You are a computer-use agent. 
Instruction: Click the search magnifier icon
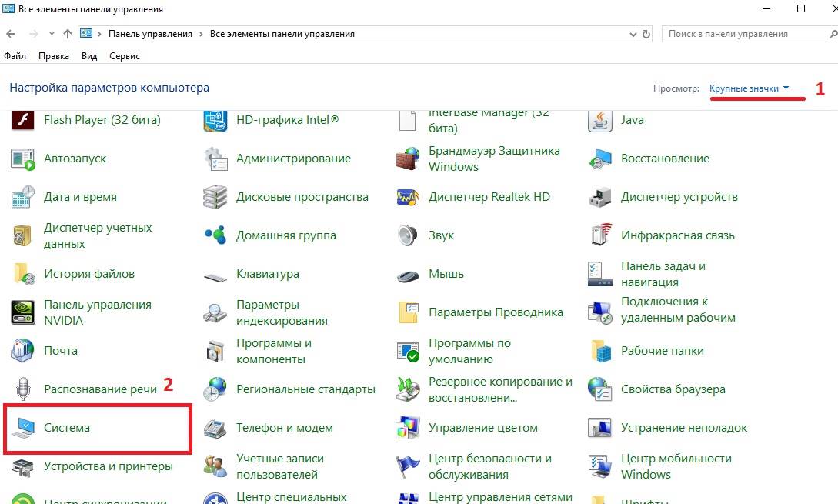click(833, 34)
